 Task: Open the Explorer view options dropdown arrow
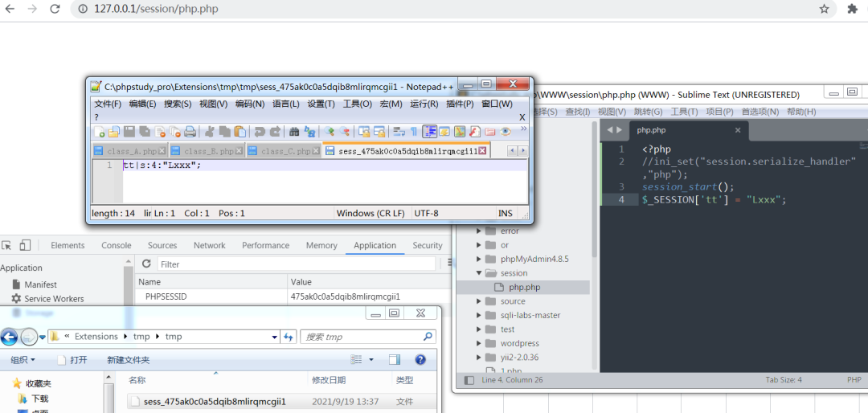pyautogui.click(x=371, y=360)
